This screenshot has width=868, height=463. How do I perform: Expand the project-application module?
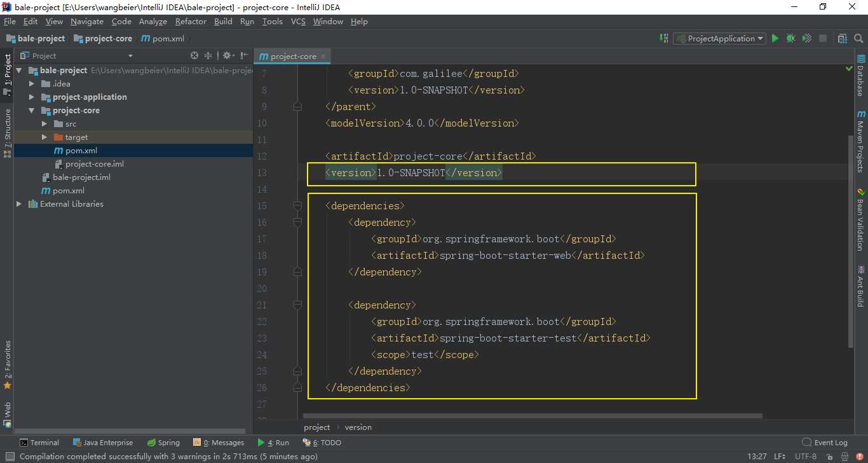point(32,97)
